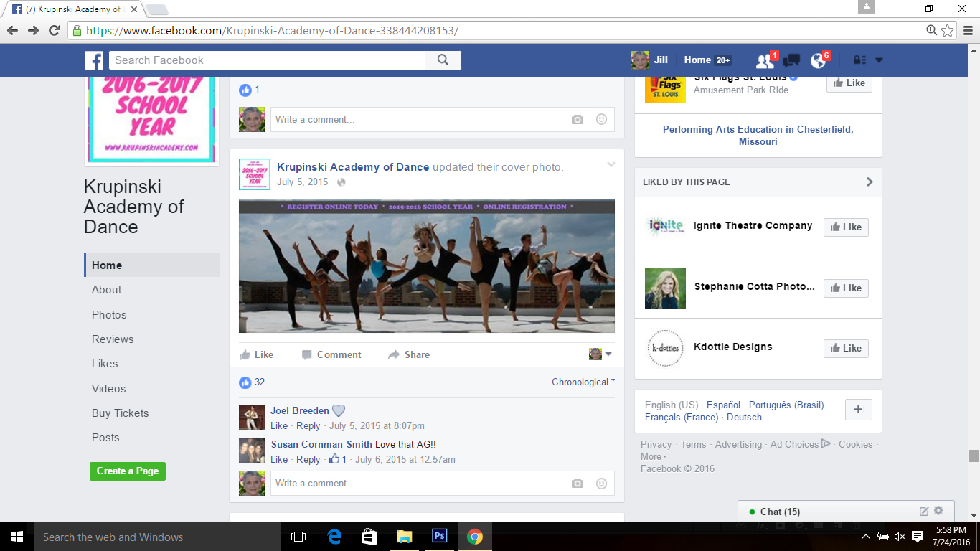Click Home link in Facebook header
Viewport: 980px width, 551px height.
[697, 60]
